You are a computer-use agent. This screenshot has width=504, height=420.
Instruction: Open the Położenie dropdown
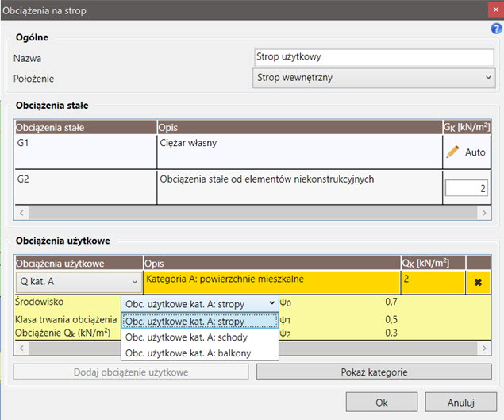coord(374,78)
